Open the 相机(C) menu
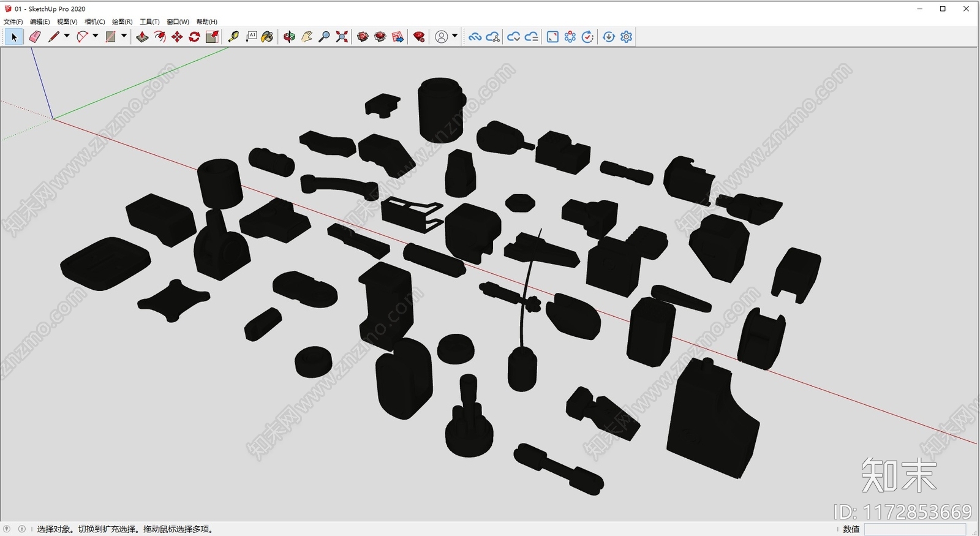980x536 pixels. coord(95,21)
